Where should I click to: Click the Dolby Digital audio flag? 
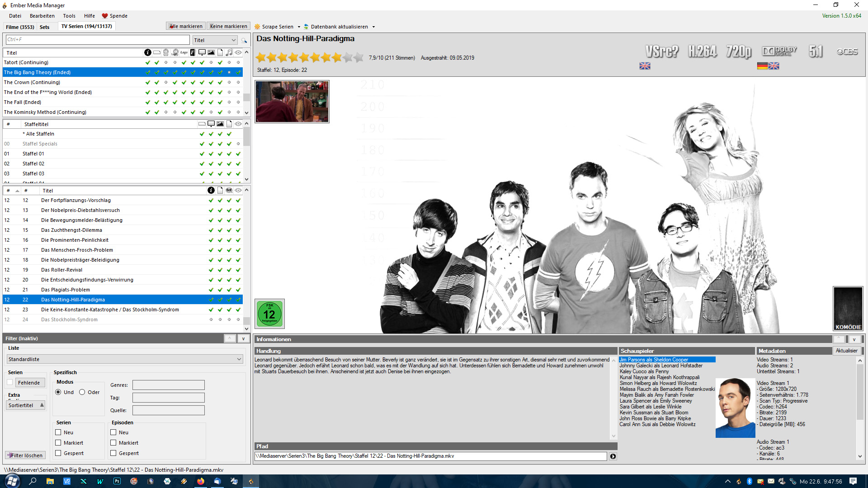(x=779, y=51)
